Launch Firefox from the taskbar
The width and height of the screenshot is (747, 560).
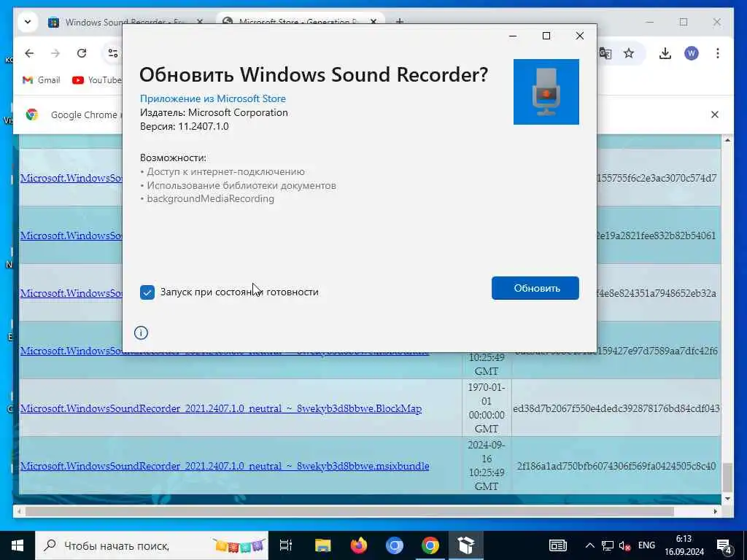click(358, 545)
